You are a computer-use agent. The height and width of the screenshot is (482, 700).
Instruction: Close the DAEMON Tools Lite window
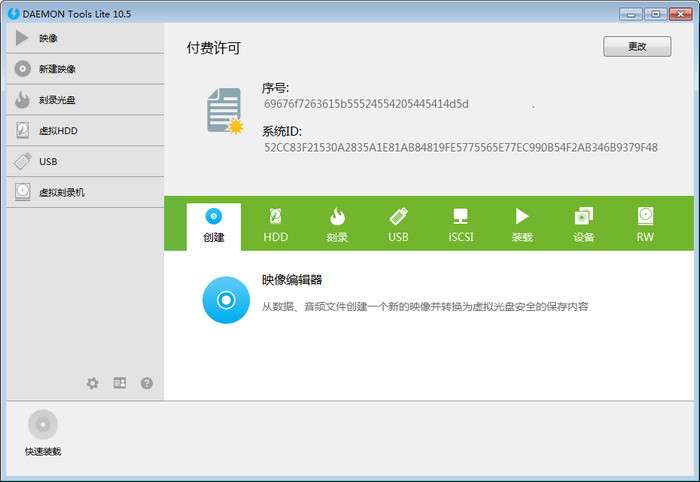(681, 14)
